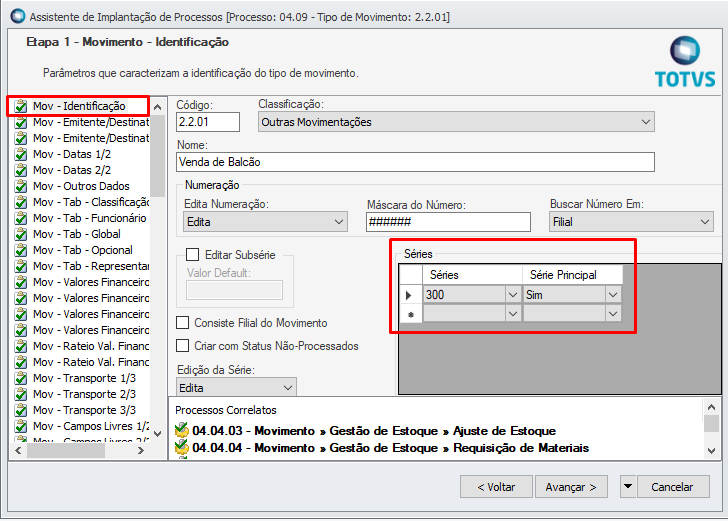The width and height of the screenshot is (728, 521).
Task: Click the checklist icon beside Mov - Tab - Global
Action: coord(20,234)
